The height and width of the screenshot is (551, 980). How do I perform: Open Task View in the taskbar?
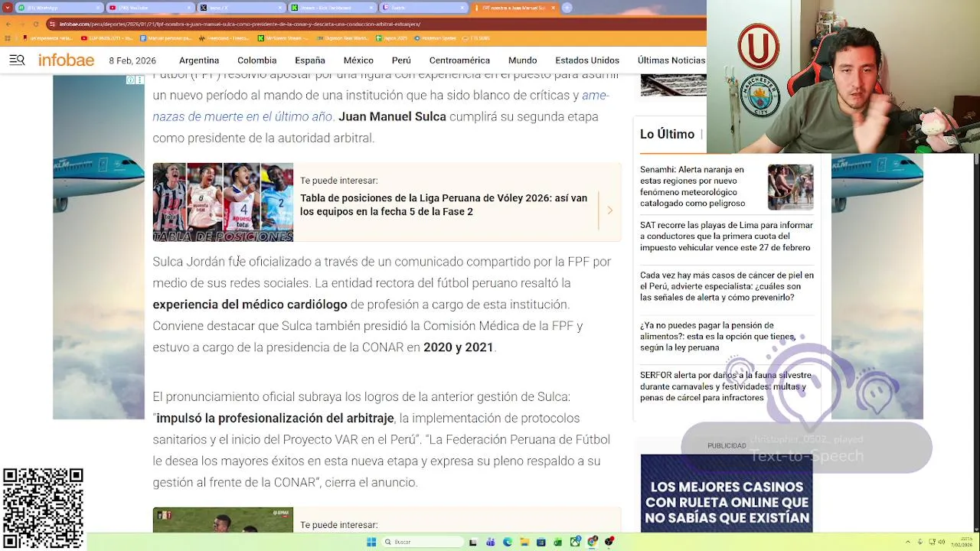point(472,542)
